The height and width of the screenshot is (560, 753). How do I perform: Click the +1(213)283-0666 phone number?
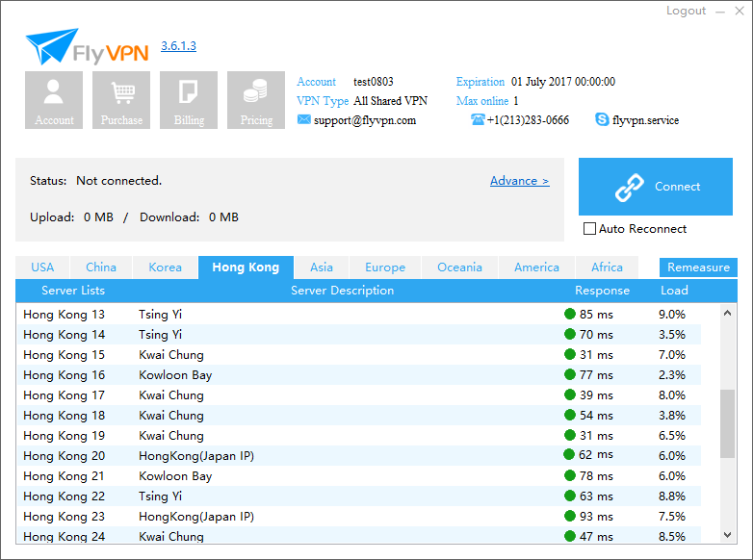coord(528,120)
